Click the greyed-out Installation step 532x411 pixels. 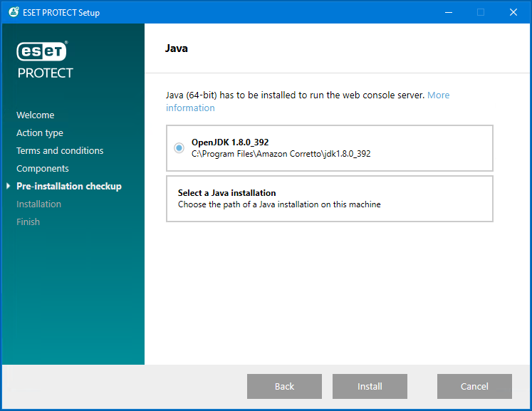point(38,204)
